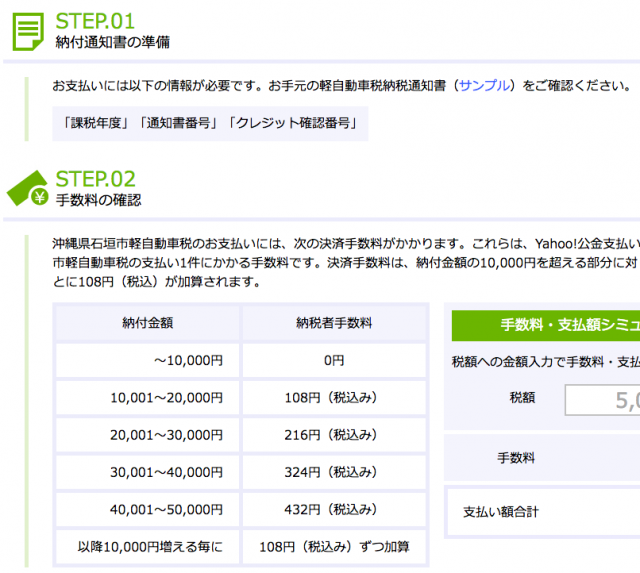Click the 108円（税込み） cell
640x573 pixels.
pos(334,398)
